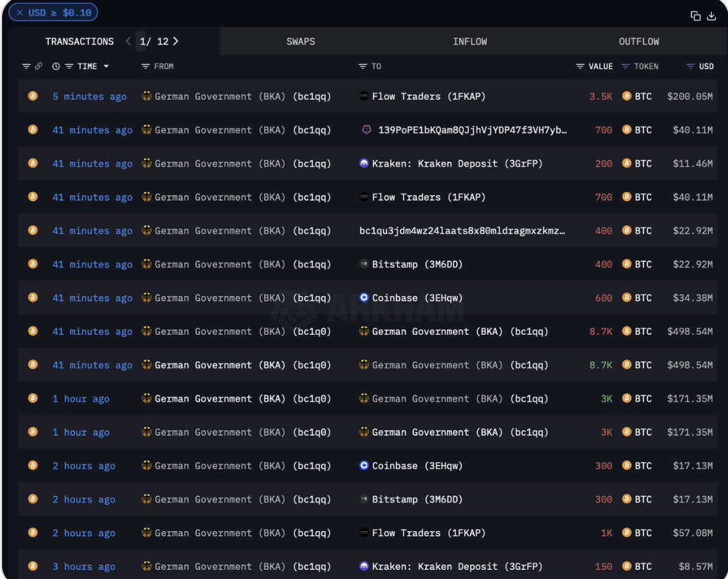
Task: Click German Government recipient in red 8.7K row
Action: 460,331
